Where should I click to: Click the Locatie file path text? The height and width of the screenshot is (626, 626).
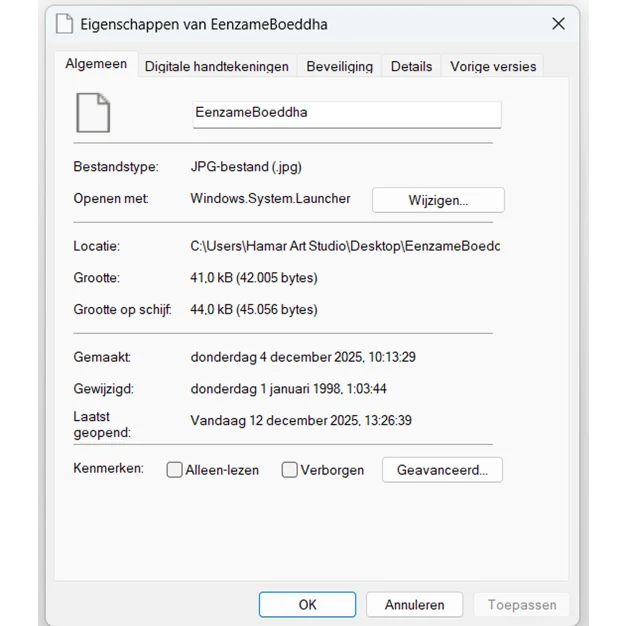click(x=344, y=246)
